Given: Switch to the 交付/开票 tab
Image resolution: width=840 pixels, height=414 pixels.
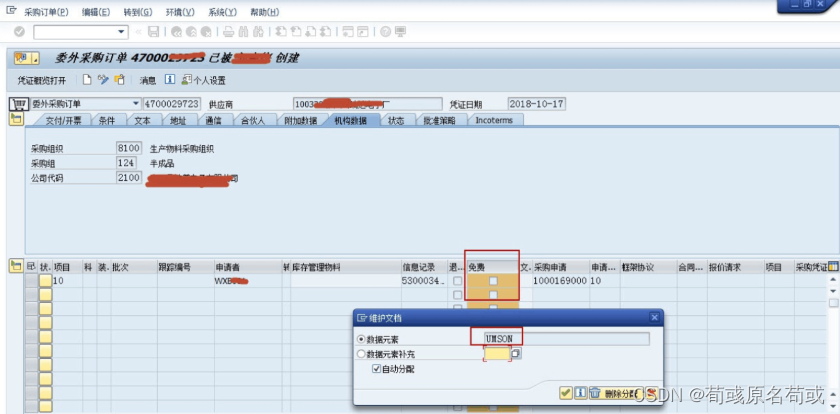Looking at the screenshot, I should [64, 121].
